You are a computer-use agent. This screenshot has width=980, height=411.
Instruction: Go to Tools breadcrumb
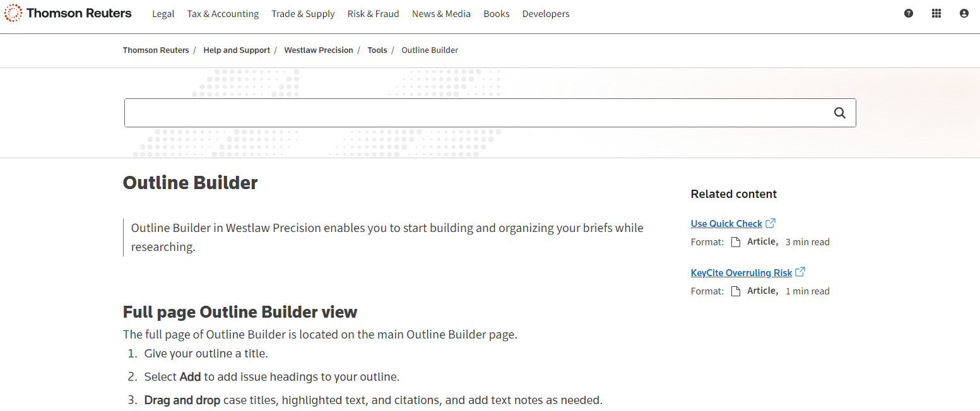377,50
